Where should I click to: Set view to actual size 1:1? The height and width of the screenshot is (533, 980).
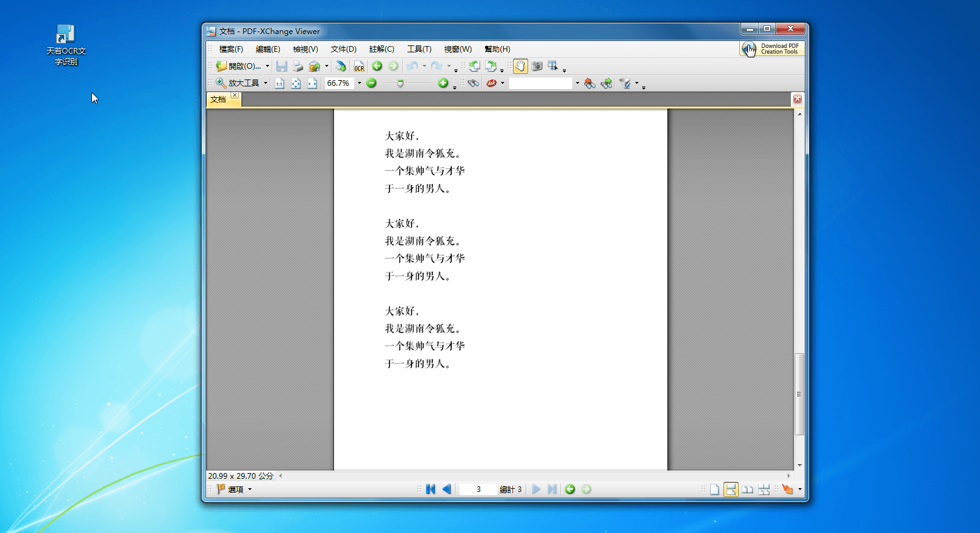(x=280, y=83)
